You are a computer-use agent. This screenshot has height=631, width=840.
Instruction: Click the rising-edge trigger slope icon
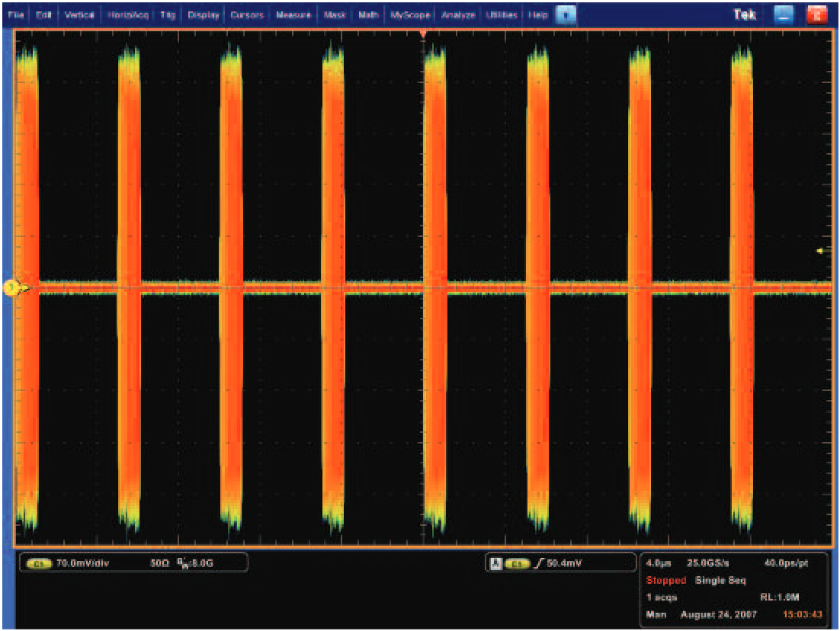click(537, 562)
